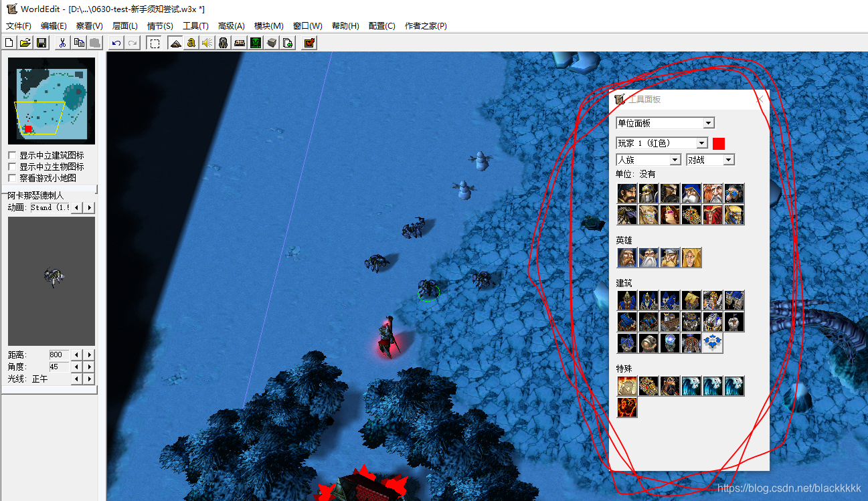Select the red-highlighted hero unit on map
Screen dimensions: 868x501
tap(388, 336)
